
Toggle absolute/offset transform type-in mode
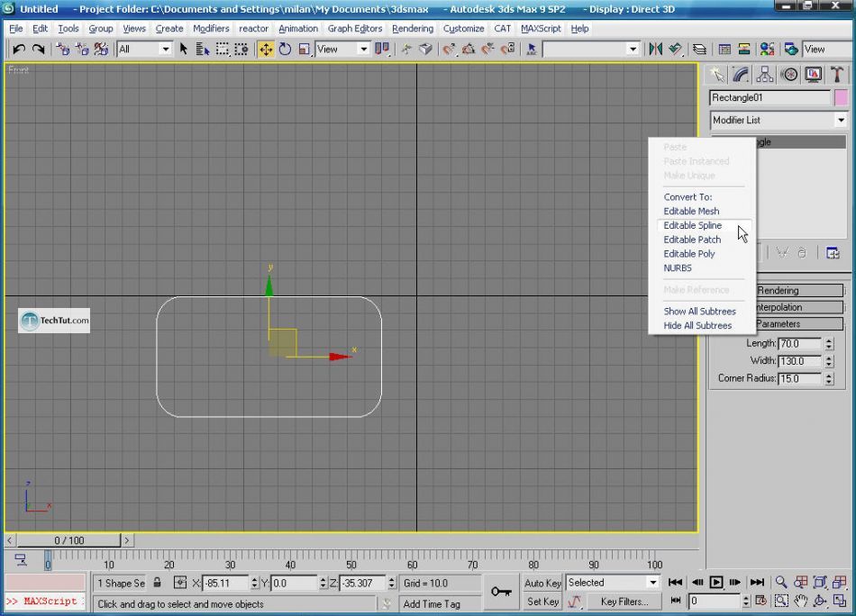tap(179, 583)
